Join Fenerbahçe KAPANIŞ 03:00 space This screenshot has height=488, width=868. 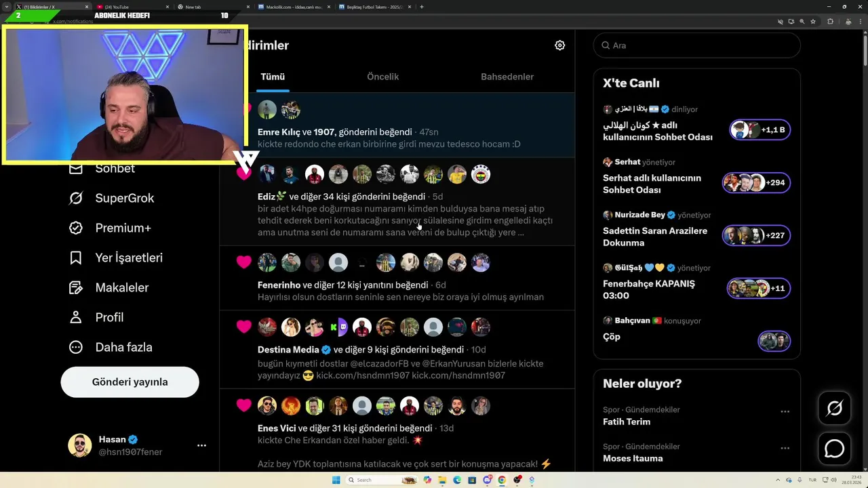click(x=758, y=288)
